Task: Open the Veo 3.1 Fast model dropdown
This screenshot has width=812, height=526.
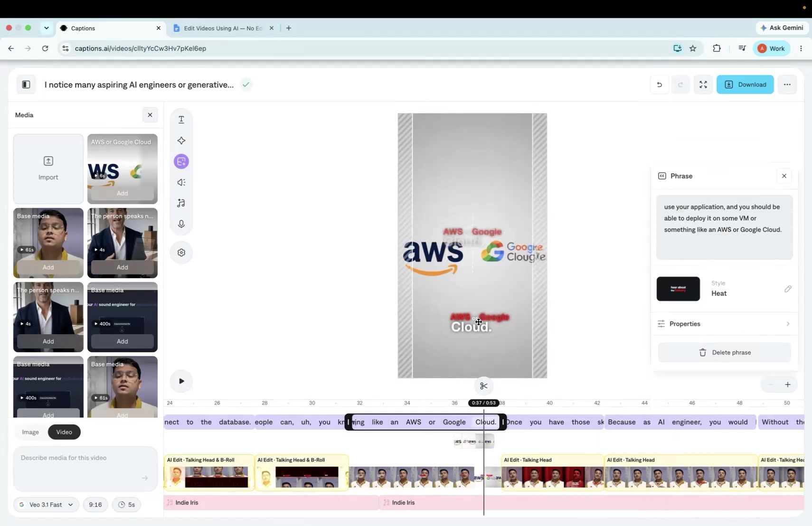Action: tap(46, 505)
